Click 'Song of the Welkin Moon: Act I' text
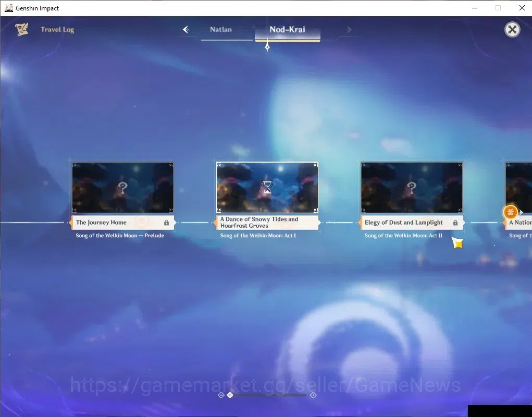The height and width of the screenshot is (417, 532). click(x=258, y=236)
